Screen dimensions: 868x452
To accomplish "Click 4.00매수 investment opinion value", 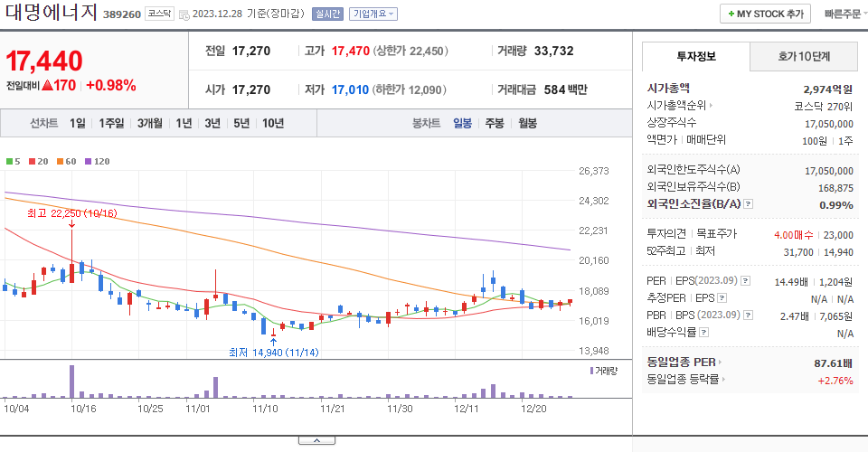I will (x=793, y=235).
